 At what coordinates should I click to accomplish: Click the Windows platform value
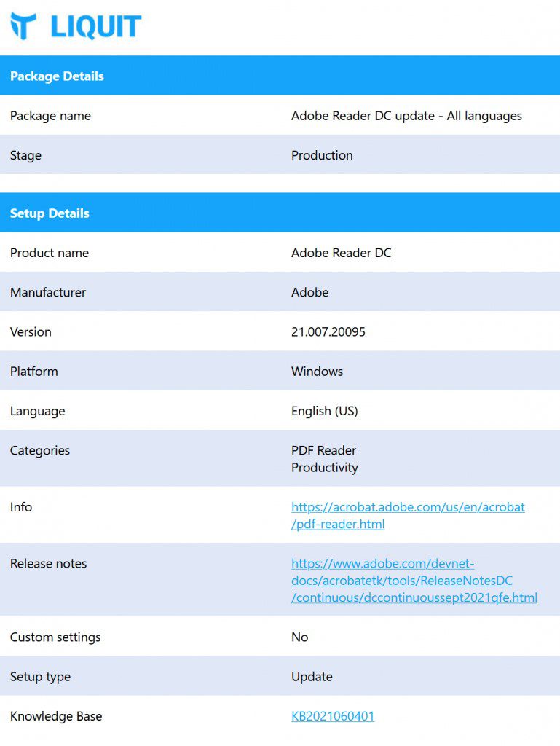[317, 371]
